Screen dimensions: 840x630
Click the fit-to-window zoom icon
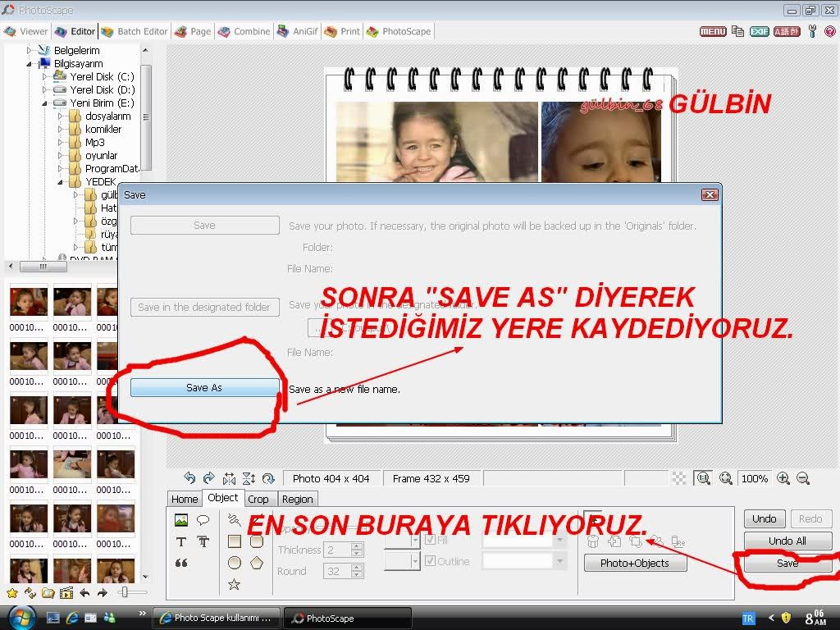[726, 478]
